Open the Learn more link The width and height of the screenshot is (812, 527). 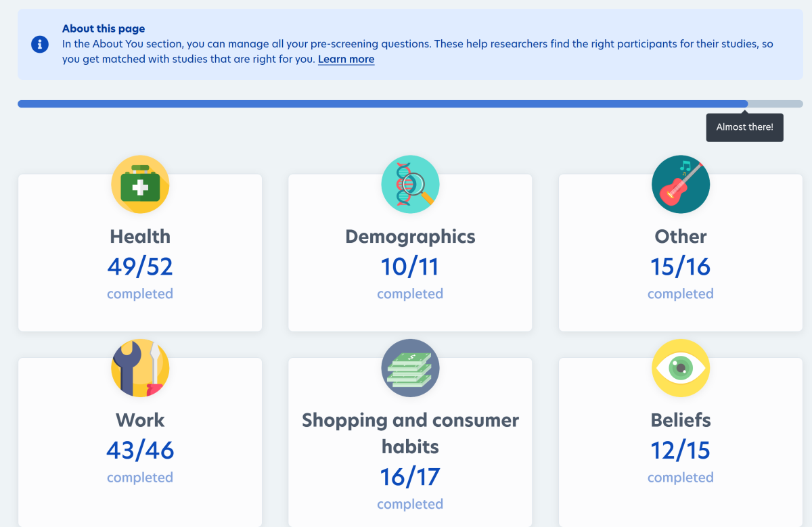point(346,59)
